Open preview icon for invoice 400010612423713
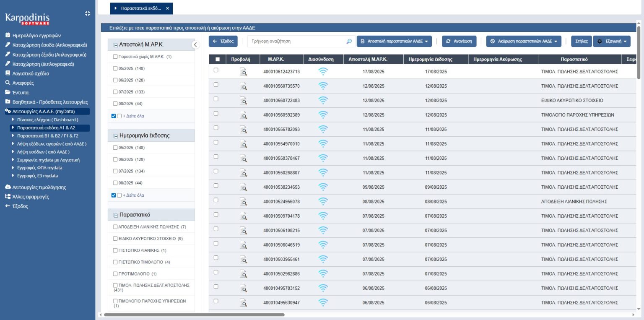644x320 pixels. click(243, 72)
